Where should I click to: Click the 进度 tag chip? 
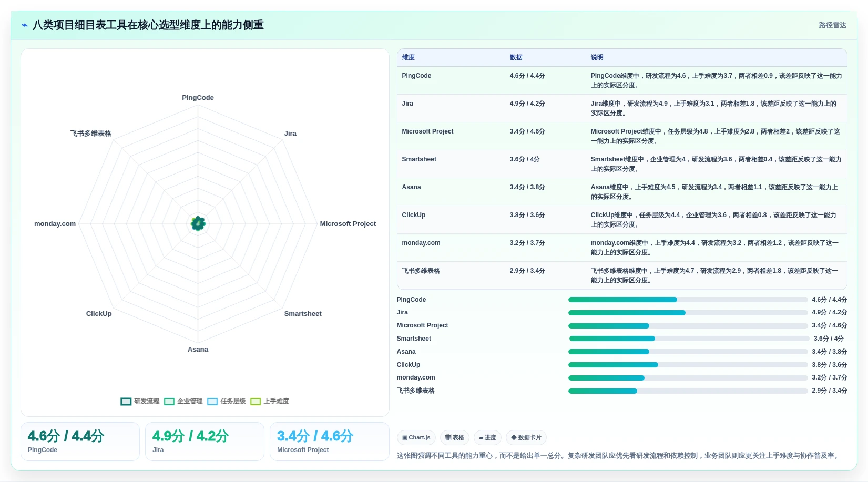click(x=487, y=437)
